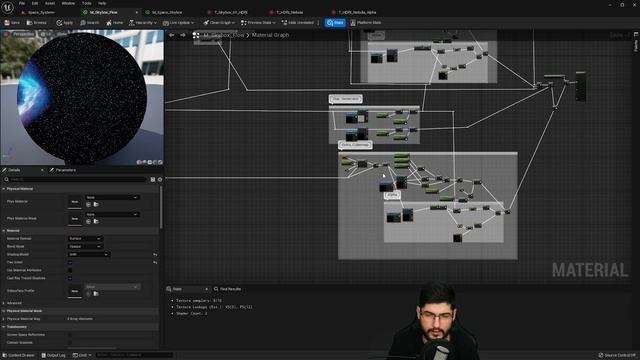Open Search in the material toolbar
The height and width of the screenshot is (360, 640).
(89, 23)
